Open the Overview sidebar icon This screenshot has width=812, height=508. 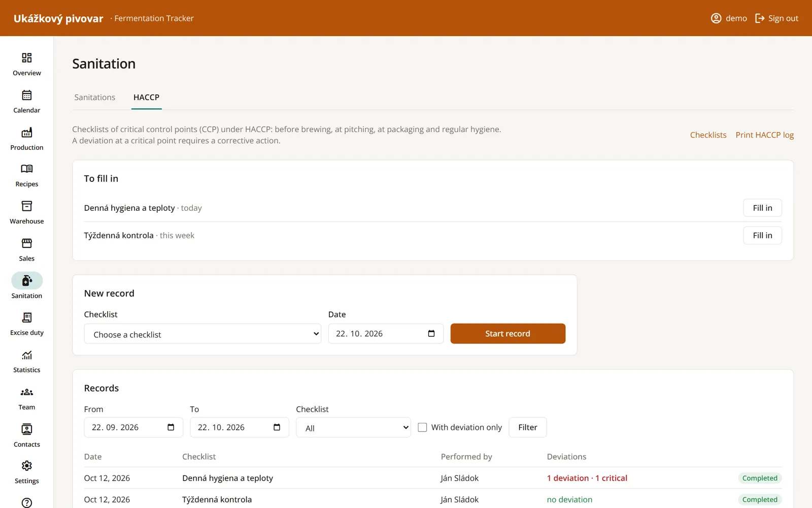coord(27,58)
